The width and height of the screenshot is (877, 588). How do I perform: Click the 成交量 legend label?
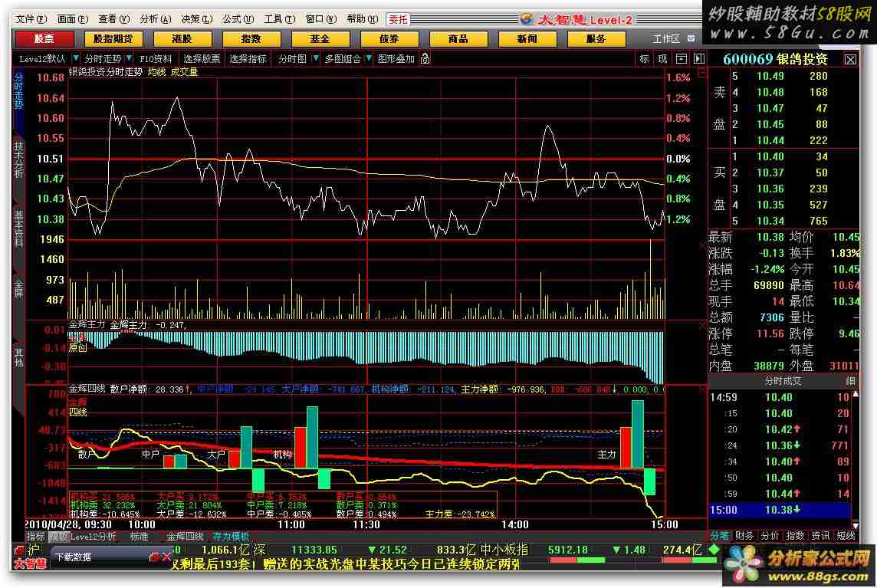pyautogui.click(x=184, y=71)
